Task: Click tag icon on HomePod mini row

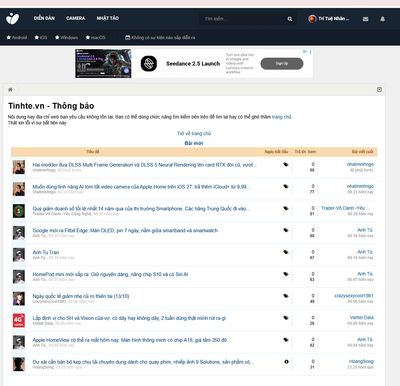Action: tap(286, 274)
